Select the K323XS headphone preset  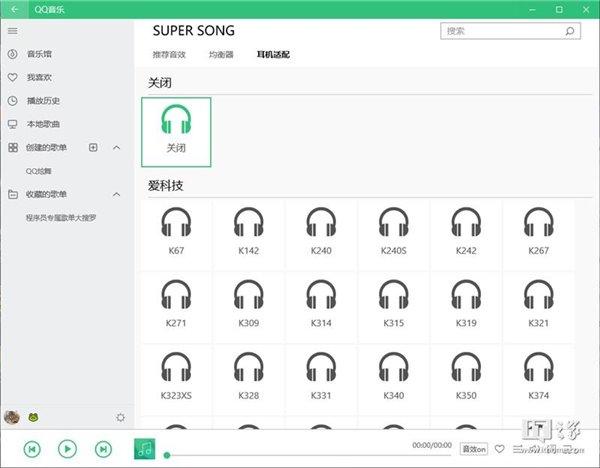(176, 379)
